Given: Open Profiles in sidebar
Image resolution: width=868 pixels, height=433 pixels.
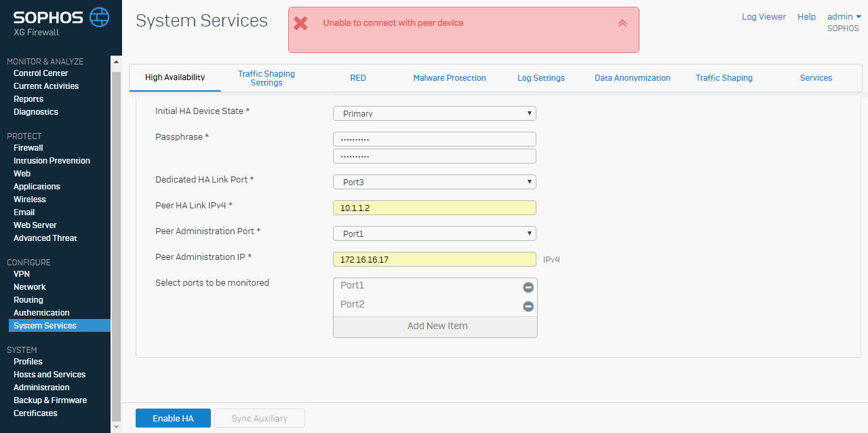Looking at the screenshot, I should click(28, 362).
